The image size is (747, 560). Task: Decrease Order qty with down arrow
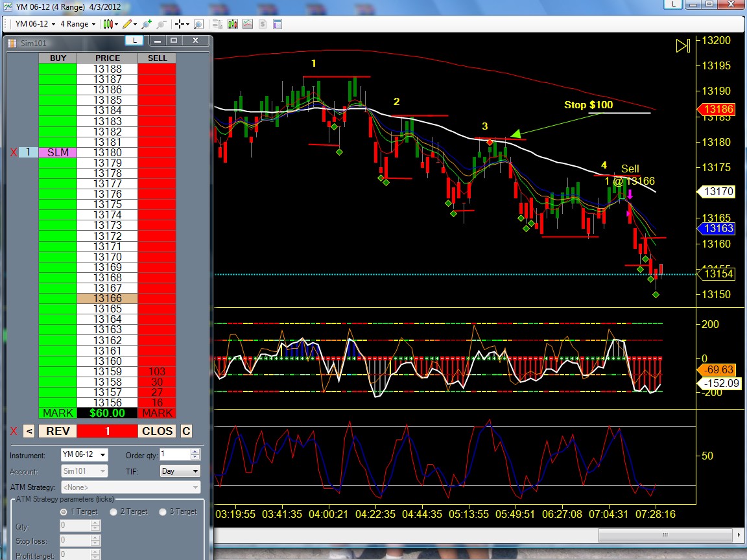pos(195,457)
